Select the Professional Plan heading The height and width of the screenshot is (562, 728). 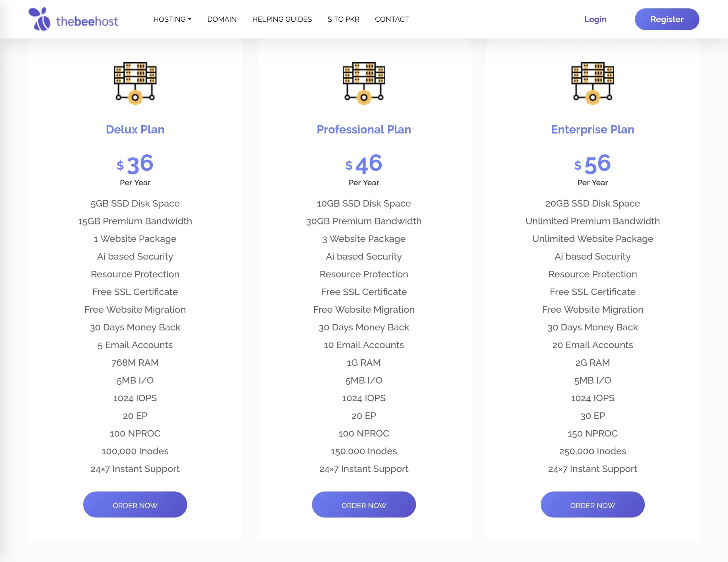coord(364,129)
